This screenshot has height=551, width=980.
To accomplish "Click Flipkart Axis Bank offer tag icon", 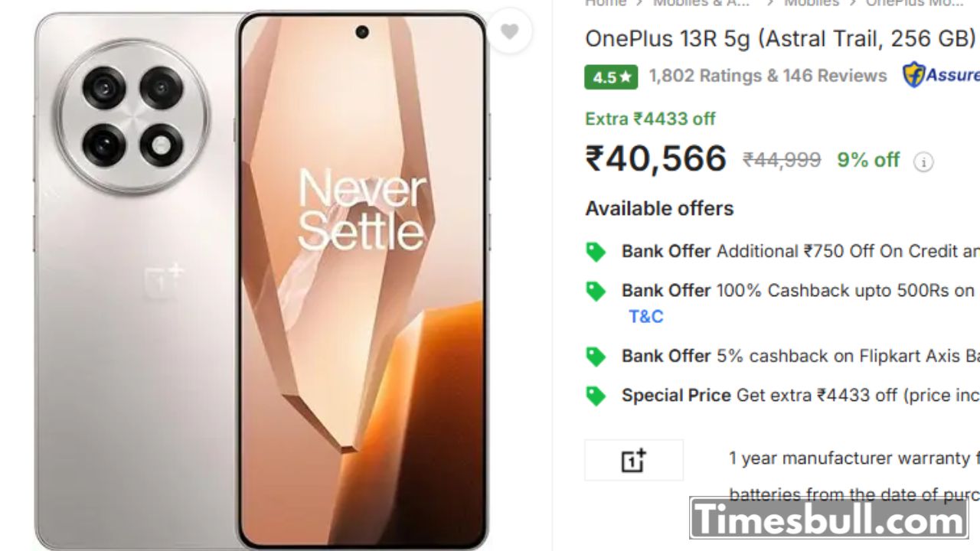I will coord(595,357).
